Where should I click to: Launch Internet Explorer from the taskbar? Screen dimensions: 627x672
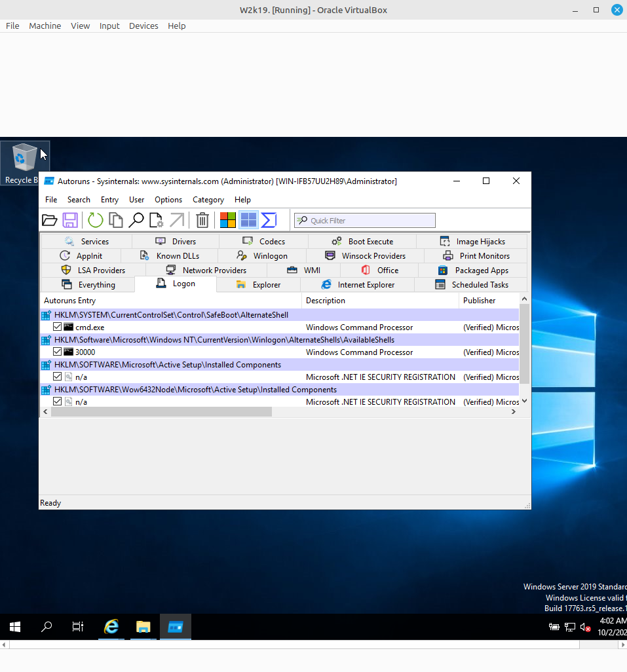[x=111, y=627]
